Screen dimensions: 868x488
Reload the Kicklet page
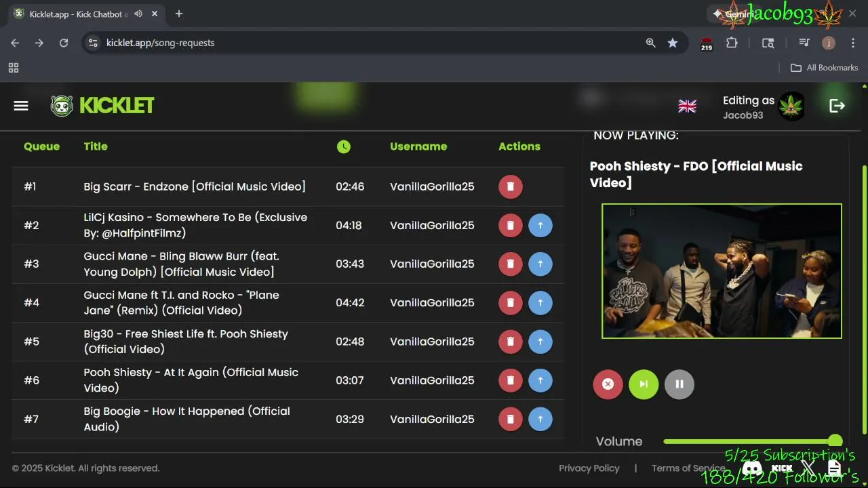[64, 43]
